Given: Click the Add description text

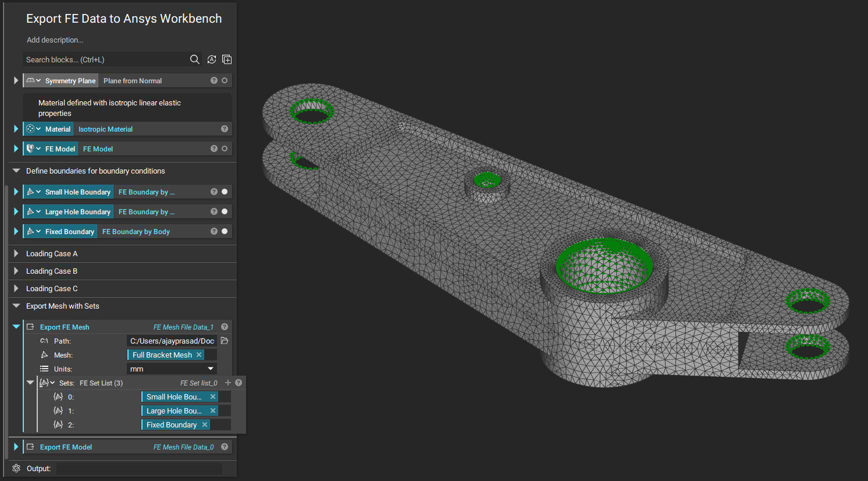Looking at the screenshot, I should pyautogui.click(x=55, y=40).
